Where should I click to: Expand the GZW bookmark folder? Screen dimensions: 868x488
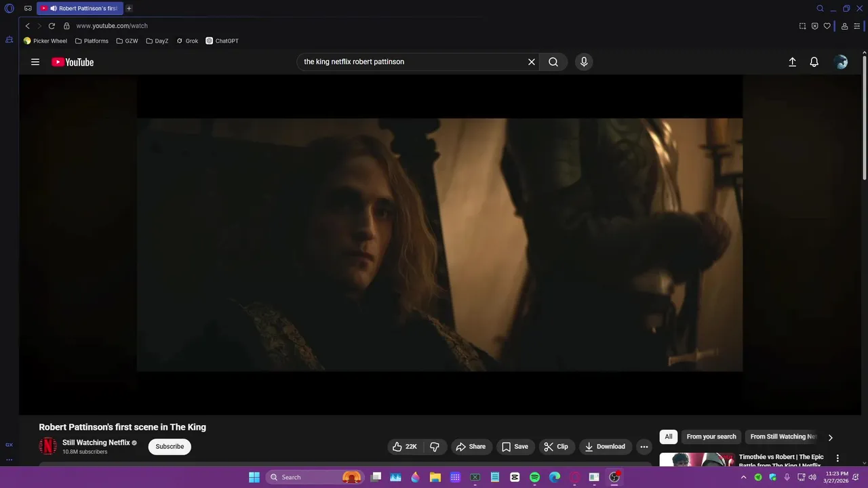point(127,41)
